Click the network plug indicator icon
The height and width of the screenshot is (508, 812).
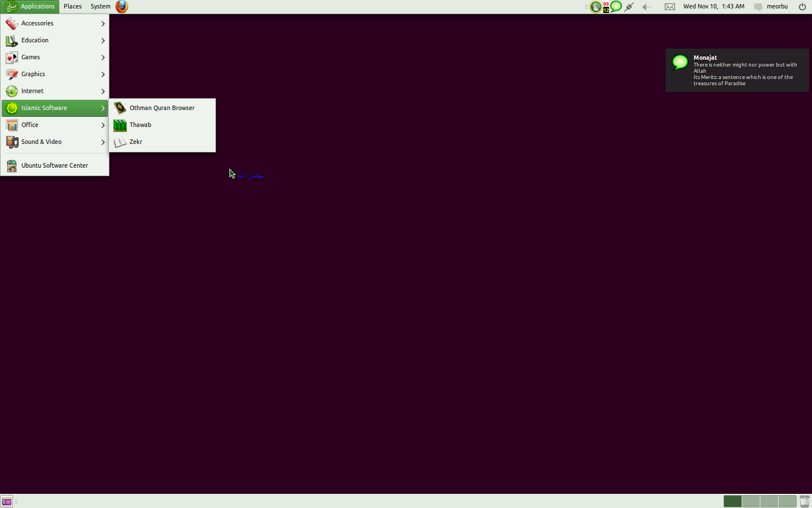coord(629,6)
